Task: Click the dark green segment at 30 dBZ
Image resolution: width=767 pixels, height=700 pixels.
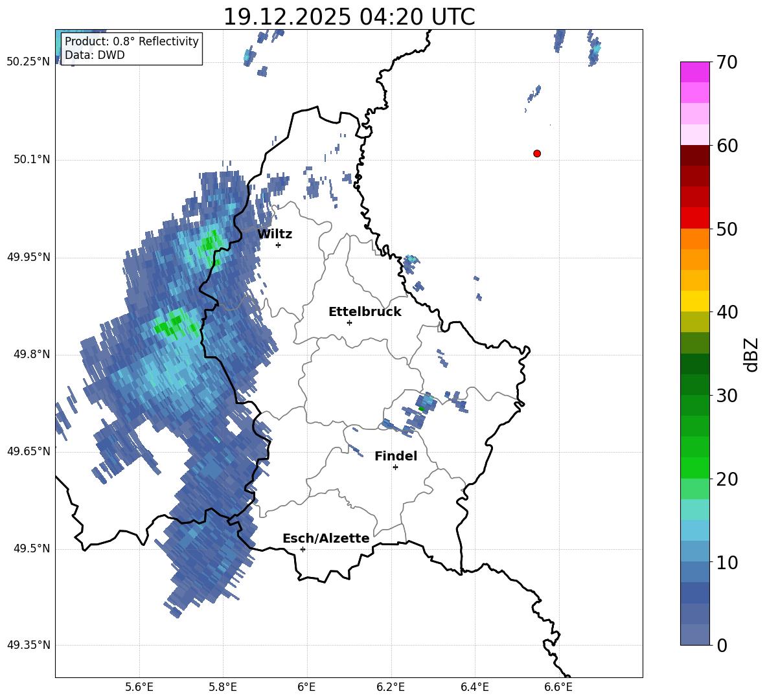Action: 694,385
